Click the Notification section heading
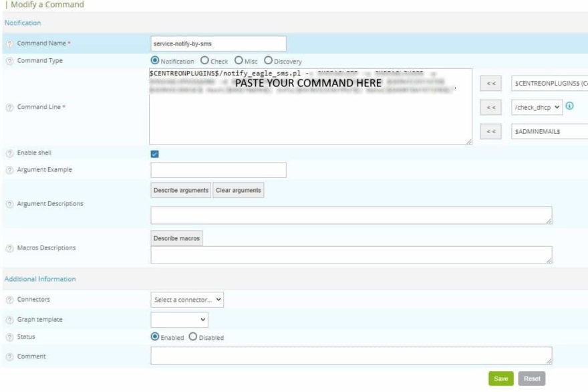Image resolution: width=588 pixels, height=392 pixels. tap(23, 23)
